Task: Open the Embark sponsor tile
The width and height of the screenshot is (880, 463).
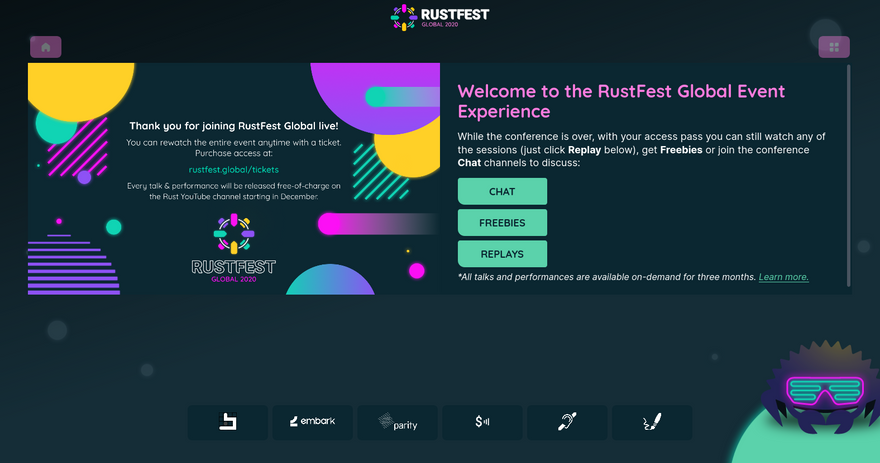Action: [x=313, y=422]
